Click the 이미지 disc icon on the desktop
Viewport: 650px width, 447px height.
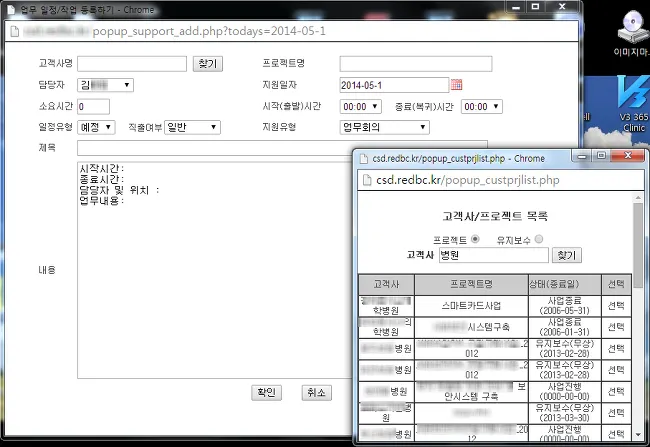pyautogui.click(x=632, y=28)
